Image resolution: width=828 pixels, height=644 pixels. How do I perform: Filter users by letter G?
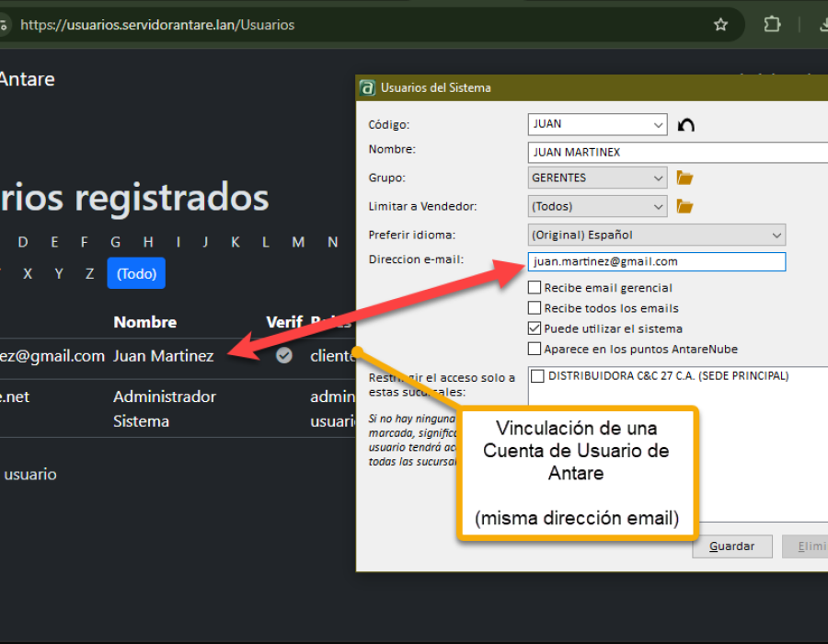116,242
